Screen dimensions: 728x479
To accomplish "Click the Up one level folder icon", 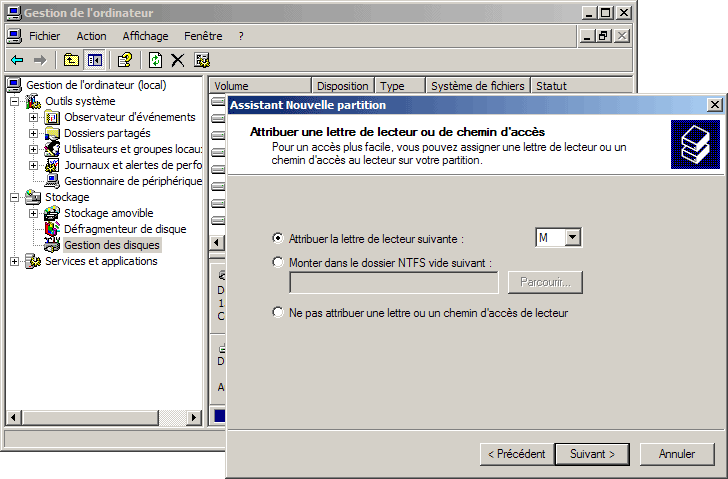I will (71, 60).
